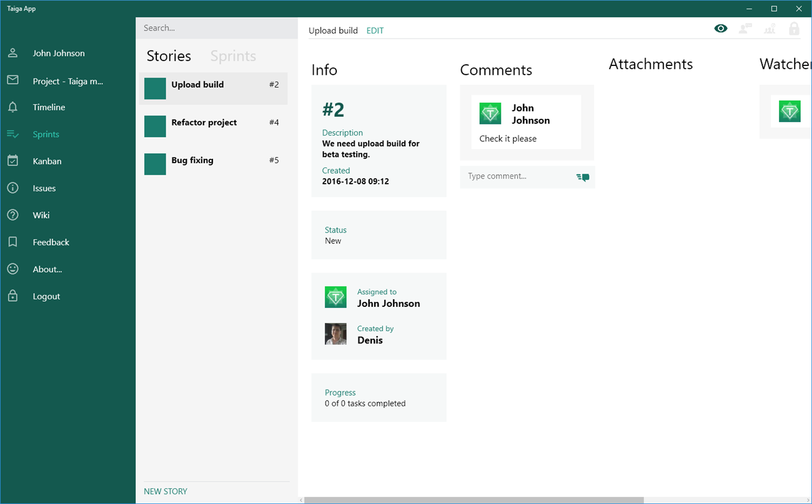
Task: Send comment using the speech bubble icon
Action: 583,177
